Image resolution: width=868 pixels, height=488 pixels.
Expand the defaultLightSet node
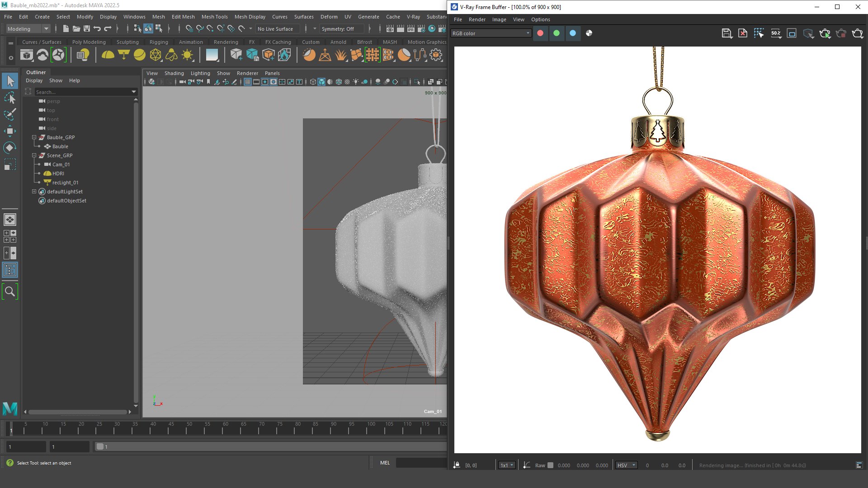tap(34, 191)
